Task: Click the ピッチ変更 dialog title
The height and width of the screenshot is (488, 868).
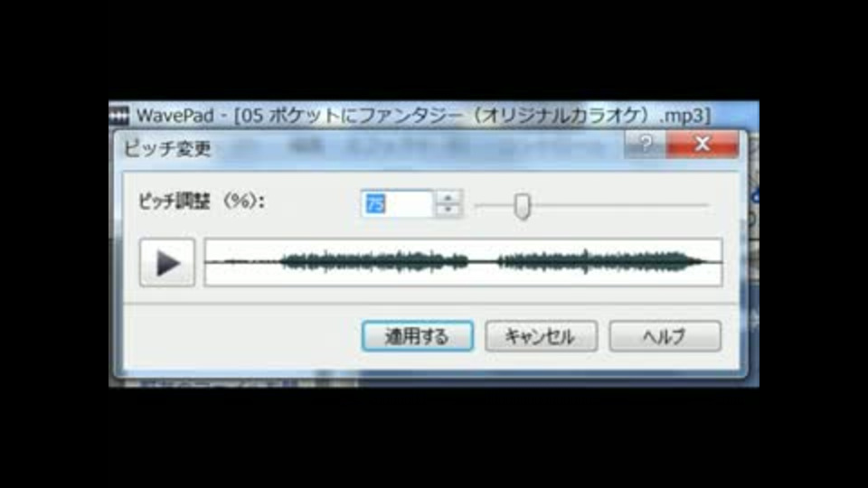Action: click(167, 148)
